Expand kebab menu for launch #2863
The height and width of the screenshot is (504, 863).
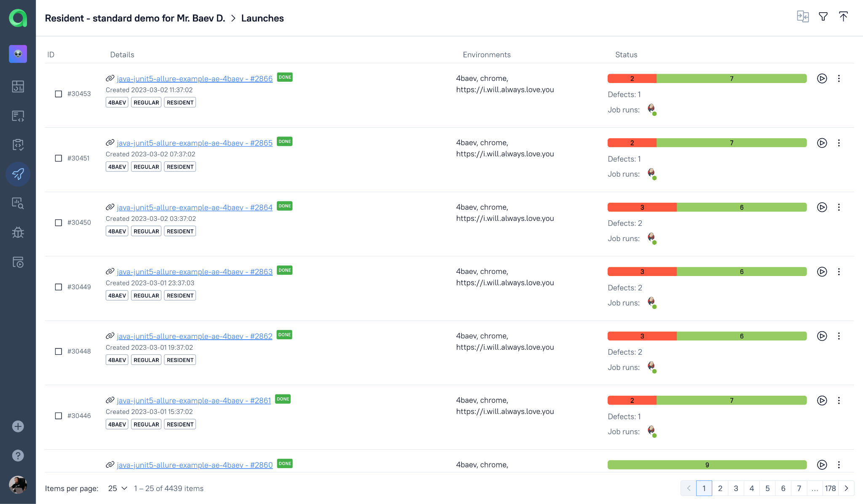pyautogui.click(x=839, y=272)
